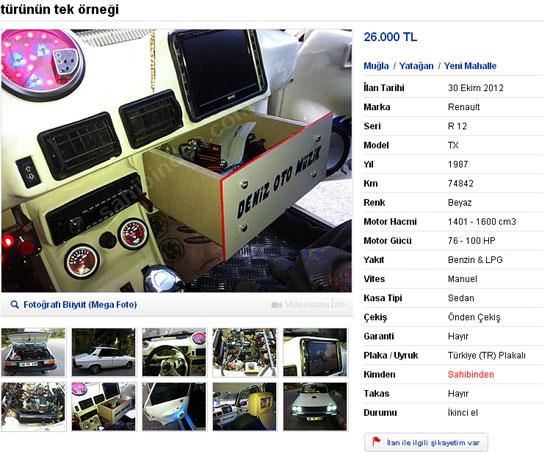Click the video camera icon near Videosunu İzle
This screenshot has width=550, height=454.
click(276, 305)
